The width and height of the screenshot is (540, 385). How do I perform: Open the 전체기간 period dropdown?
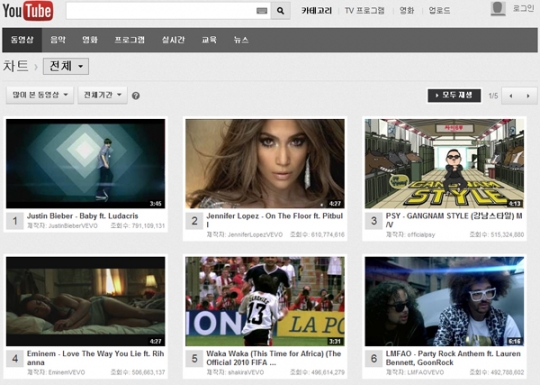(x=103, y=95)
